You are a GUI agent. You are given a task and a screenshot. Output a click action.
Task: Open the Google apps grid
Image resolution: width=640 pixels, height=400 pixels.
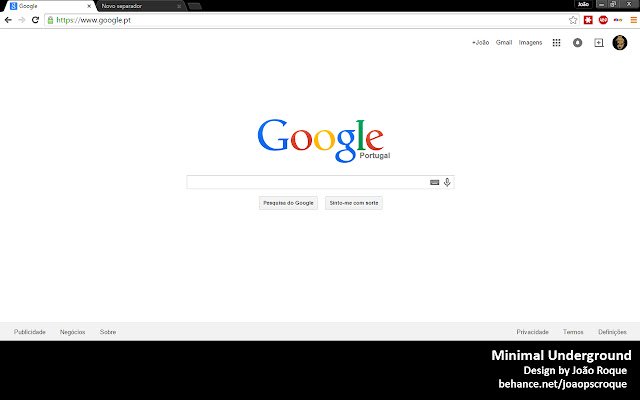point(556,42)
